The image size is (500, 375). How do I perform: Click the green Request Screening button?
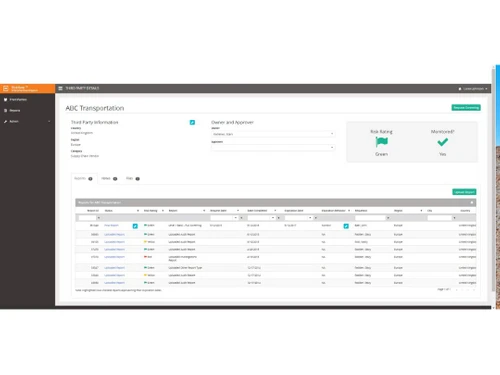tap(466, 108)
